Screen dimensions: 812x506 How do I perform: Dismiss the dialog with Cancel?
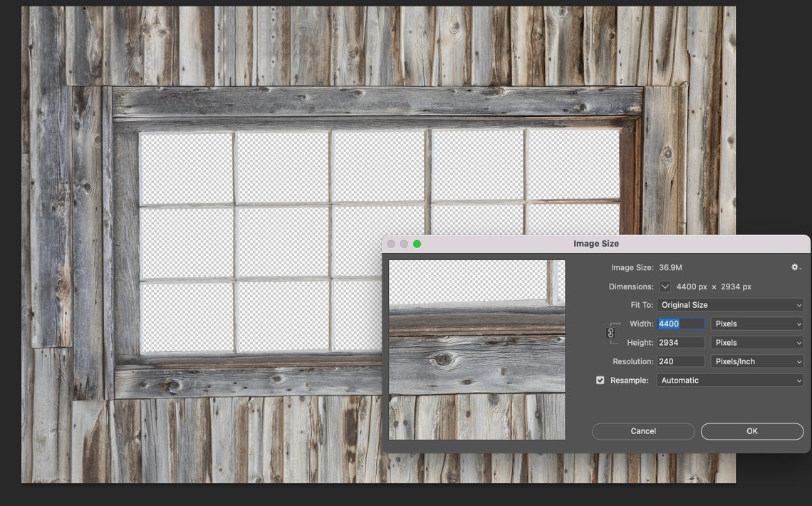click(642, 431)
